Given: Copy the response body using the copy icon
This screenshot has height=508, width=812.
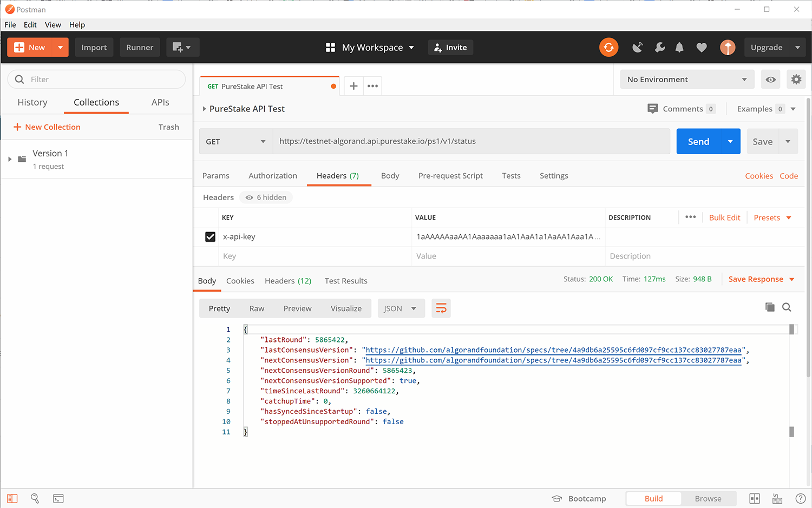Looking at the screenshot, I should click(x=770, y=307).
